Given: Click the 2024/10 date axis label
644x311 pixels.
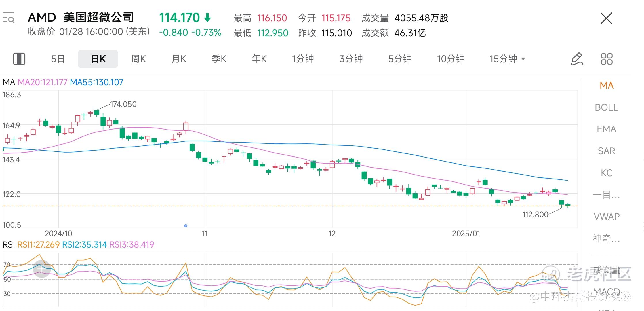Looking at the screenshot, I should pyautogui.click(x=58, y=234).
